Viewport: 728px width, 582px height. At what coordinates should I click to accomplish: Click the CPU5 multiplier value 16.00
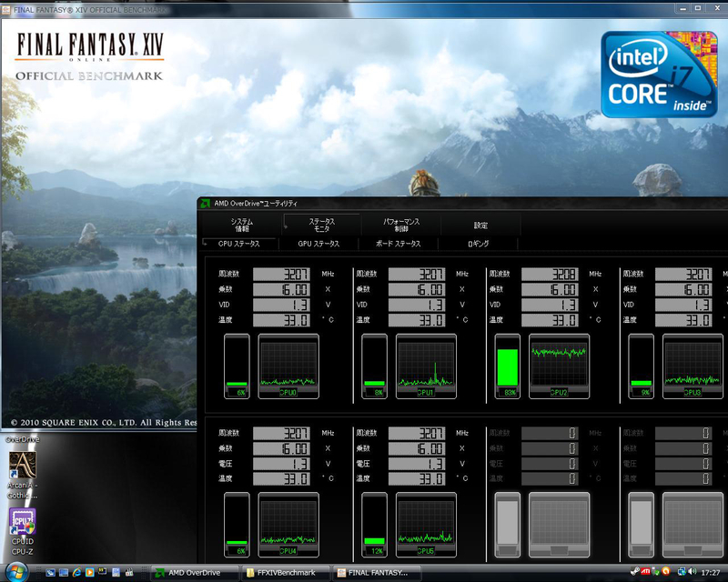pyautogui.click(x=417, y=448)
